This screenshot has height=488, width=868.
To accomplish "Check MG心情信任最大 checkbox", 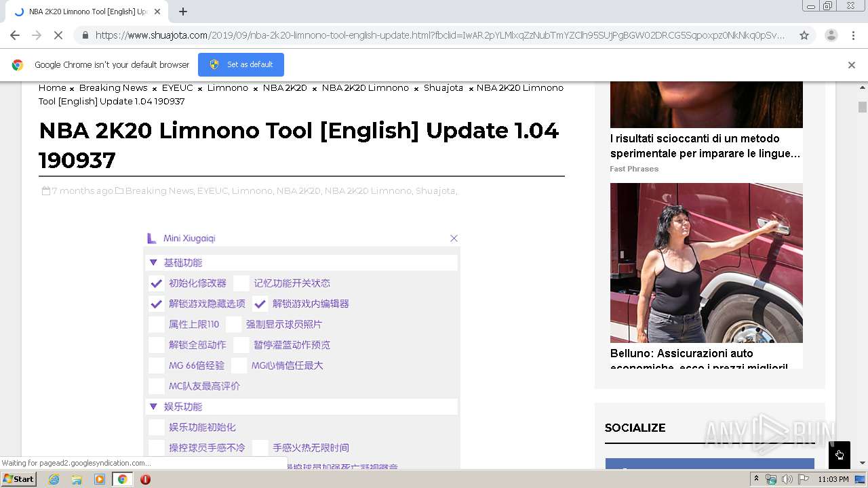I will [x=239, y=365].
